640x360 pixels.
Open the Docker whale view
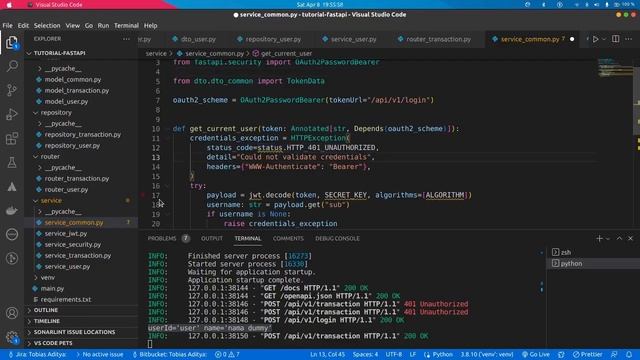pyautogui.click(x=12, y=210)
